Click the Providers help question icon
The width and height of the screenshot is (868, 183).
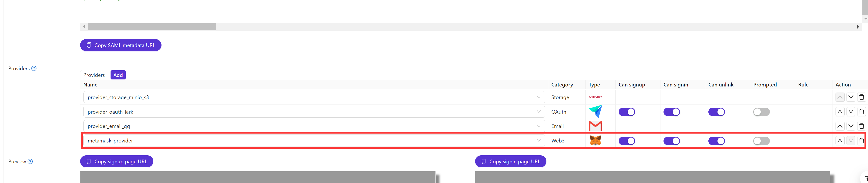pos(34,69)
